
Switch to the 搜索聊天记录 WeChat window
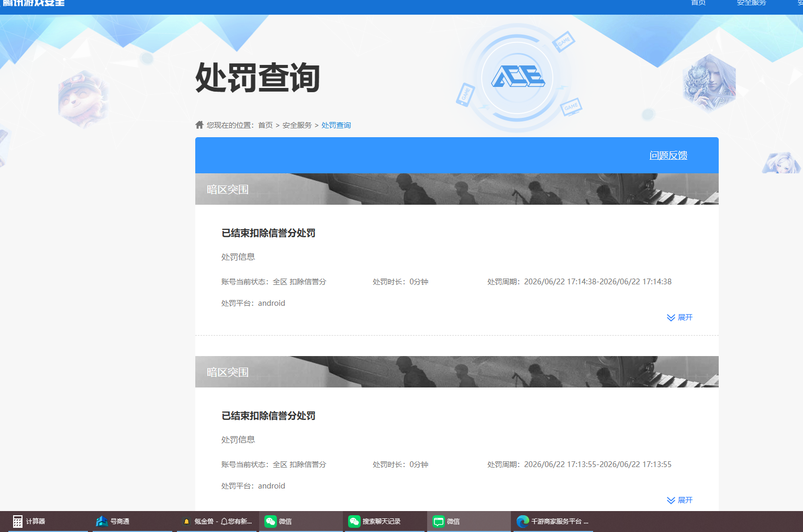tap(385, 522)
